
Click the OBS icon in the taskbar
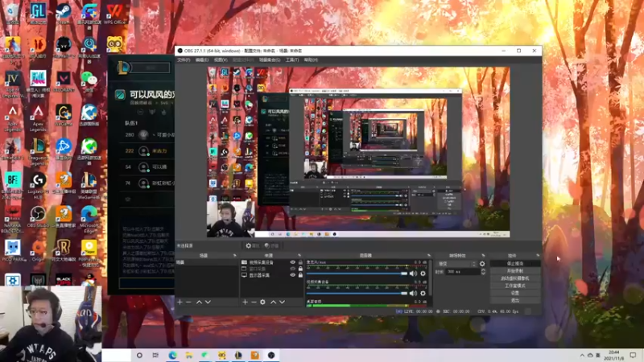[271, 356]
